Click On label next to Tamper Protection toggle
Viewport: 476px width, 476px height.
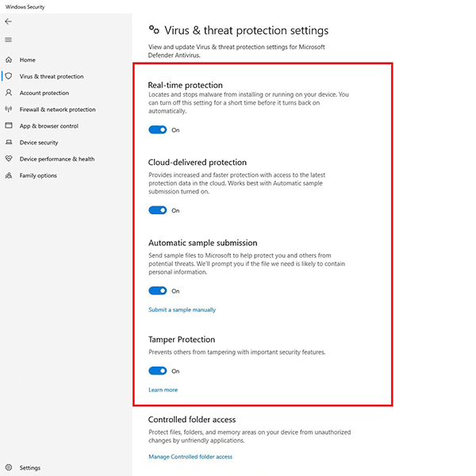[x=175, y=371]
